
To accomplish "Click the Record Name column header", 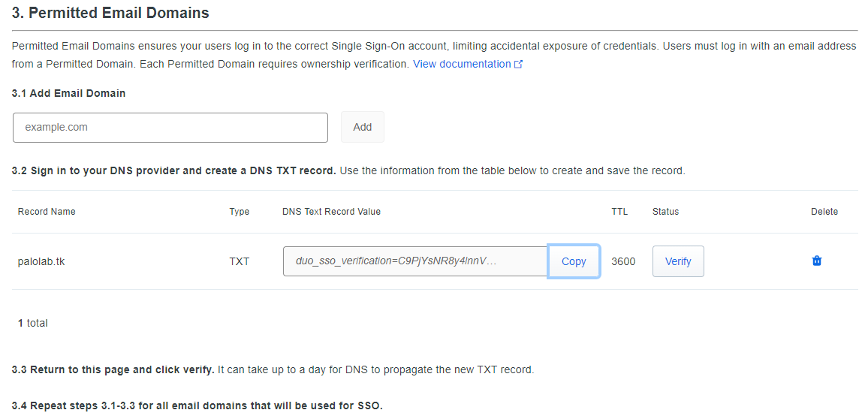I will click(47, 212).
